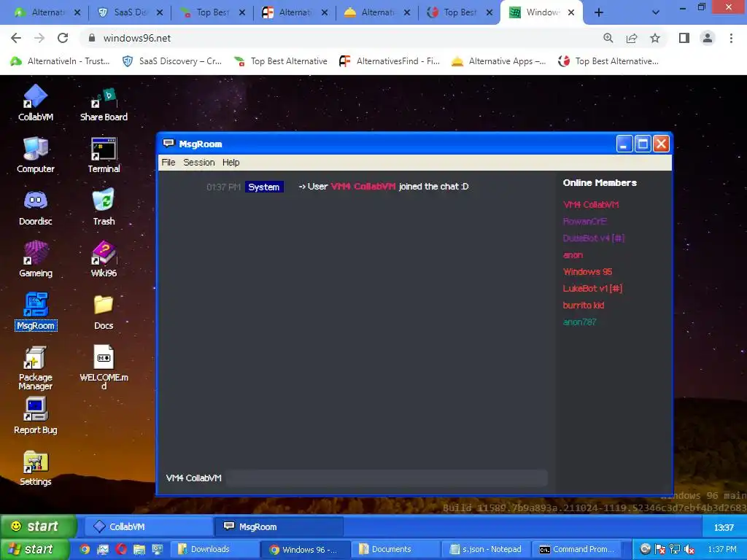The height and width of the screenshot is (560, 747).
Task: Reload the windows96.net page
Action: (x=63, y=38)
